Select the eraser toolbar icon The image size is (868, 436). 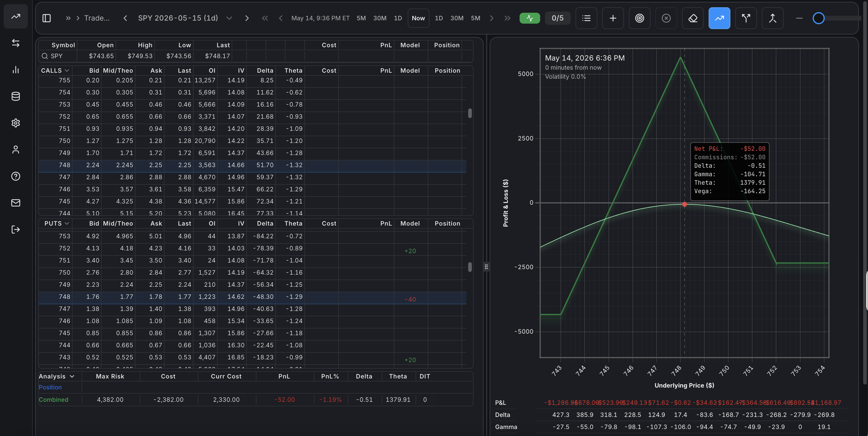693,18
